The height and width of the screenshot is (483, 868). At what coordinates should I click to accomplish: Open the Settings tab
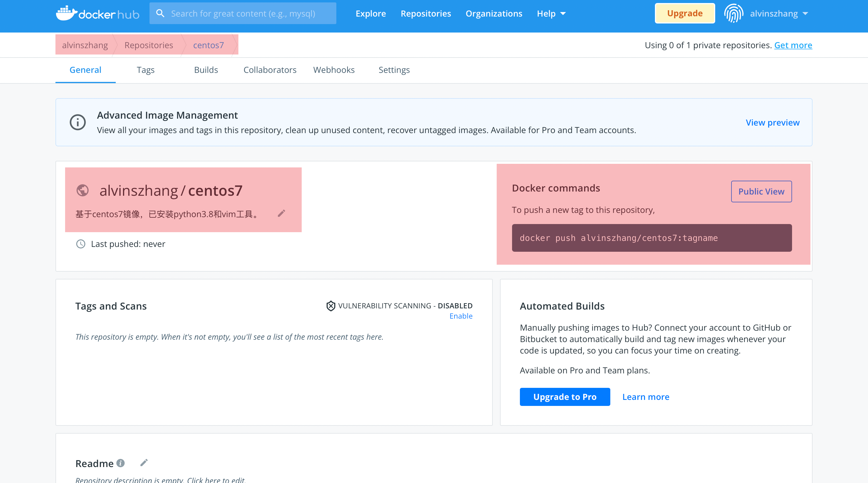394,70
